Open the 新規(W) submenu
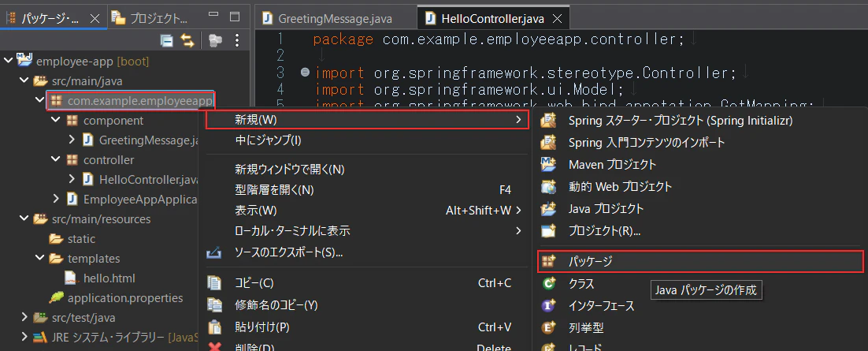 pyautogui.click(x=366, y=119)
